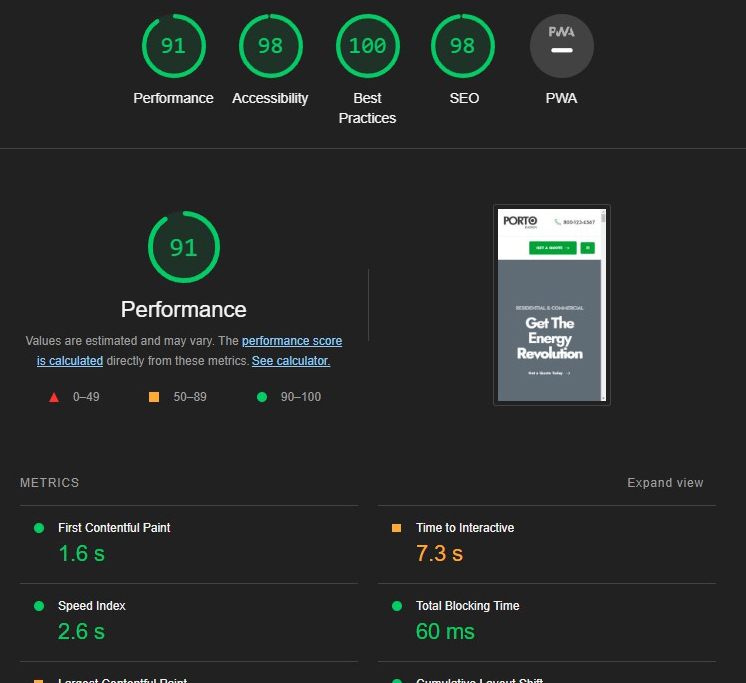This screenshot has height=683, width=746.
Task: Click the 7.3 s Time to Interactive value
Action: 439,553
